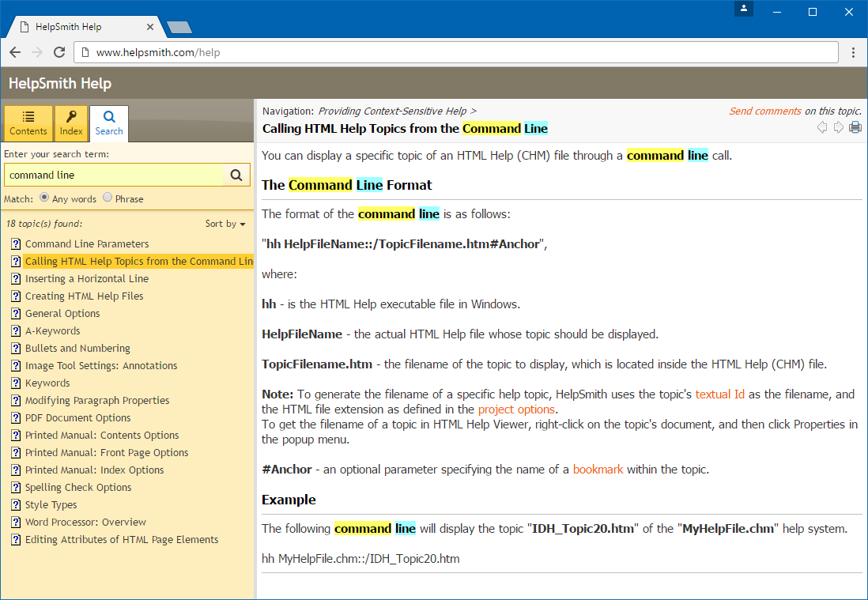Click the icon beside Spelling Check Options
The image size is (868, 600).
(x=16, y=488)
